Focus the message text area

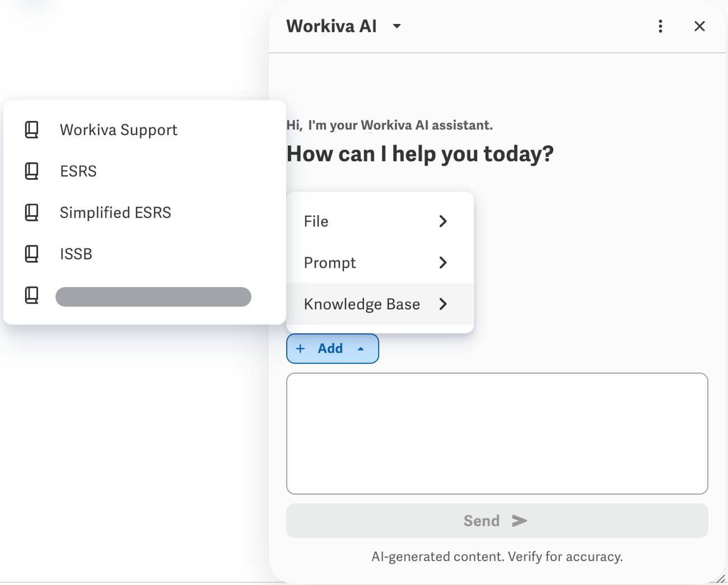pos(497,434)
